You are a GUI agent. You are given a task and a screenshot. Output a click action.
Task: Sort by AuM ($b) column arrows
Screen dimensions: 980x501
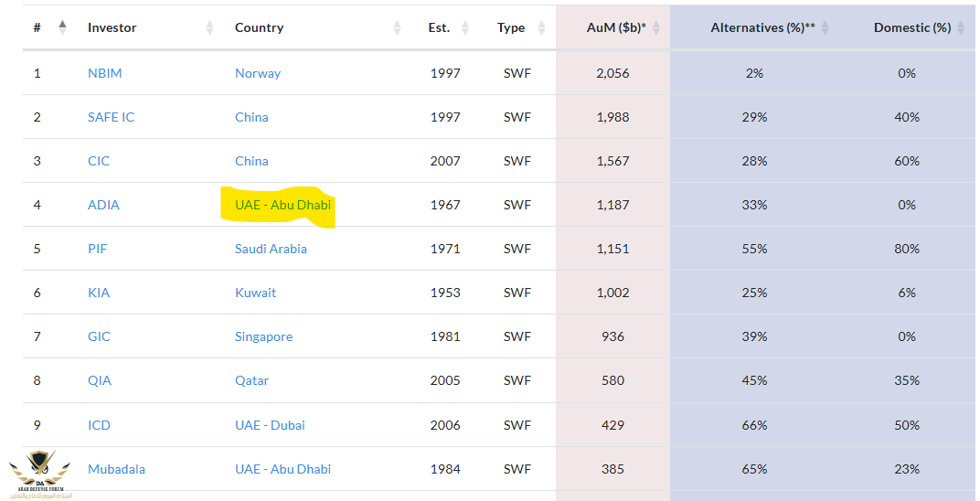[656, 27]
